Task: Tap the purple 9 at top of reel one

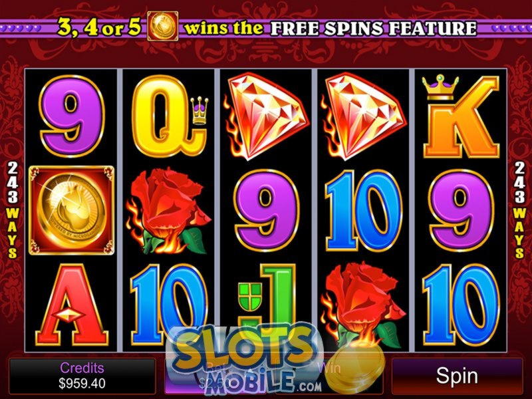Action: pyautogui.click(x=72, y=116)
